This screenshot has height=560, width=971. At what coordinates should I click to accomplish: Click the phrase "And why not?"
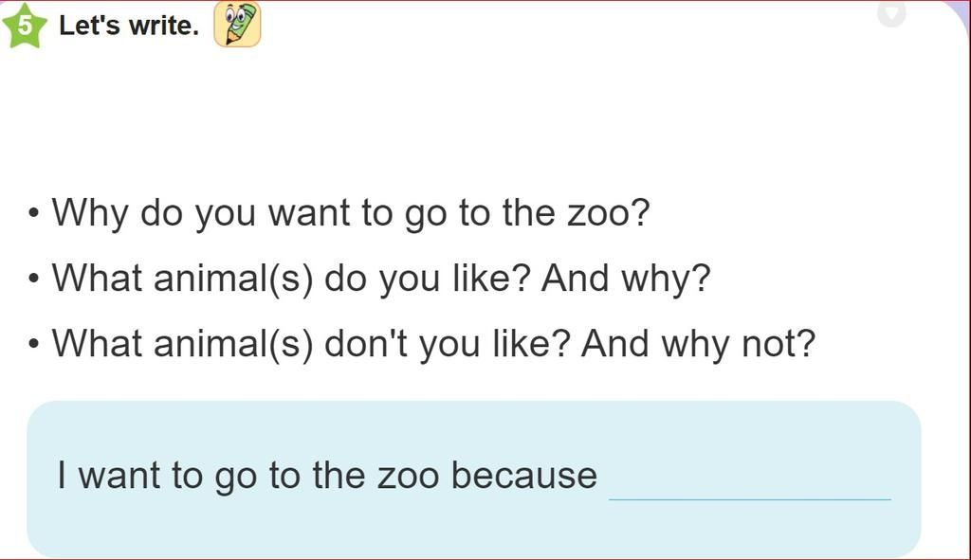coord(698,343)
